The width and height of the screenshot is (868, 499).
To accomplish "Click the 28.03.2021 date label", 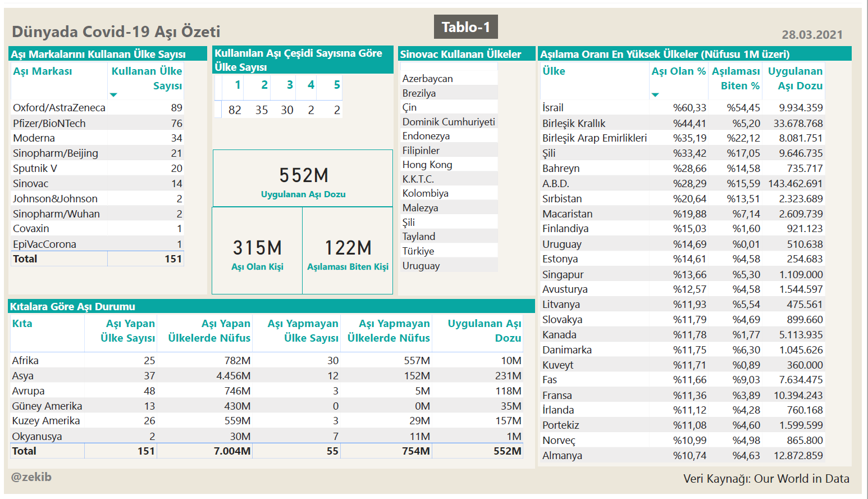I will 812,35.
